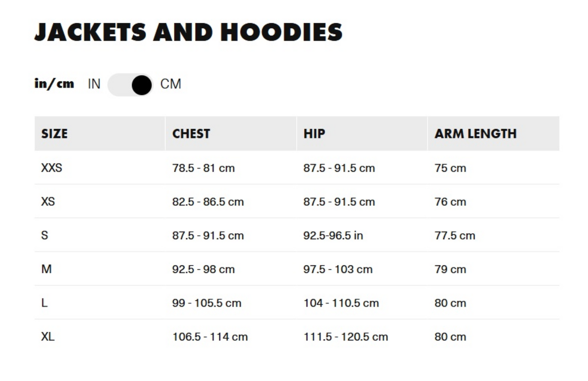Click the XXS size label

[x=51, y=168]
